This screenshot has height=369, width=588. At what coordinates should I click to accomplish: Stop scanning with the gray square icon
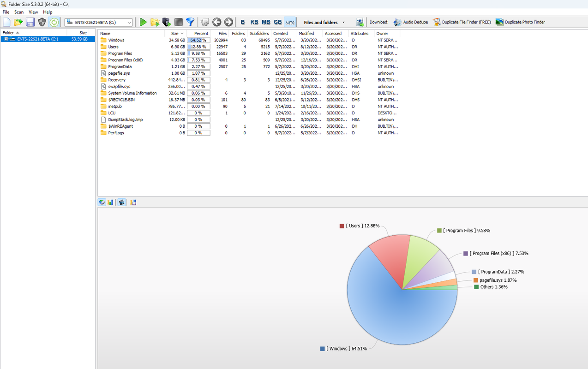click(178, 22)
